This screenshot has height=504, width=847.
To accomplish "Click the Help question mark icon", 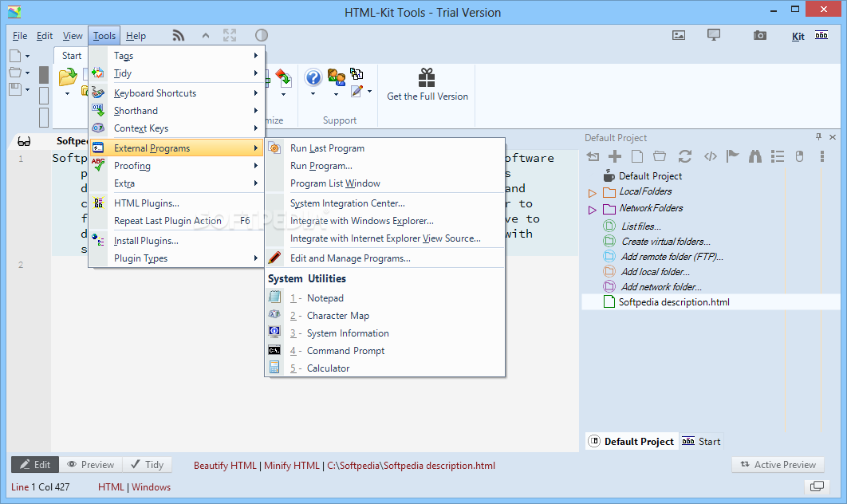I will click(313, 78).
